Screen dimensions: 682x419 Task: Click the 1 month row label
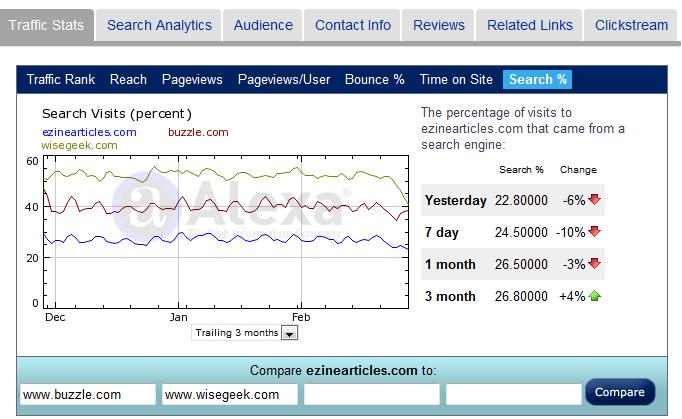[x=450, y=264]
